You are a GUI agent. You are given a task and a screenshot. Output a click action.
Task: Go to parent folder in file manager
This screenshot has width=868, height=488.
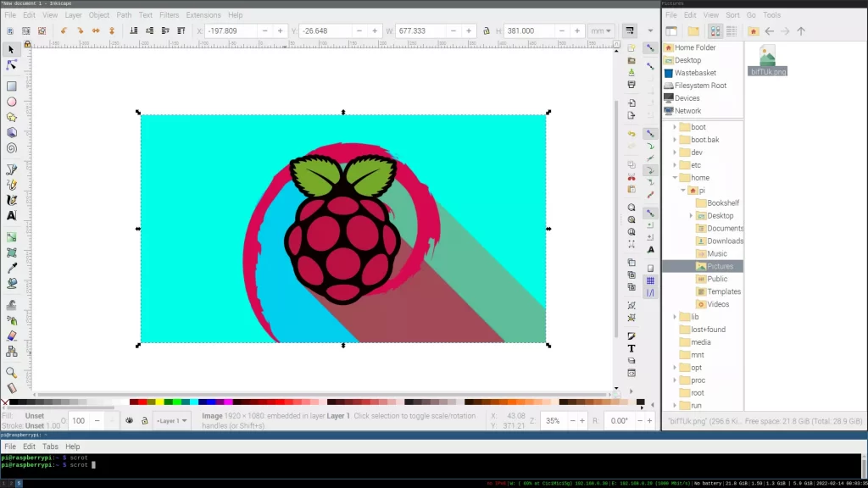[801, 31]
